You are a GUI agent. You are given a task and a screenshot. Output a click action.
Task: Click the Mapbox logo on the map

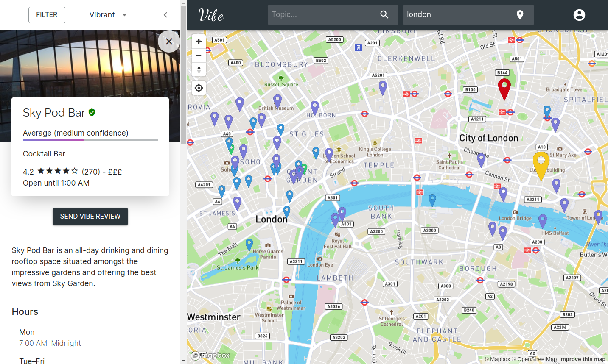click(x=210, y=356)
